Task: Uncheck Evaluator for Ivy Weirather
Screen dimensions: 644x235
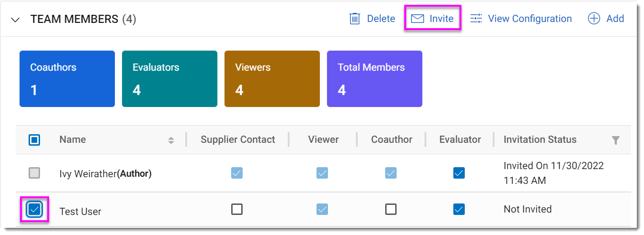Action: coord(459,173)
